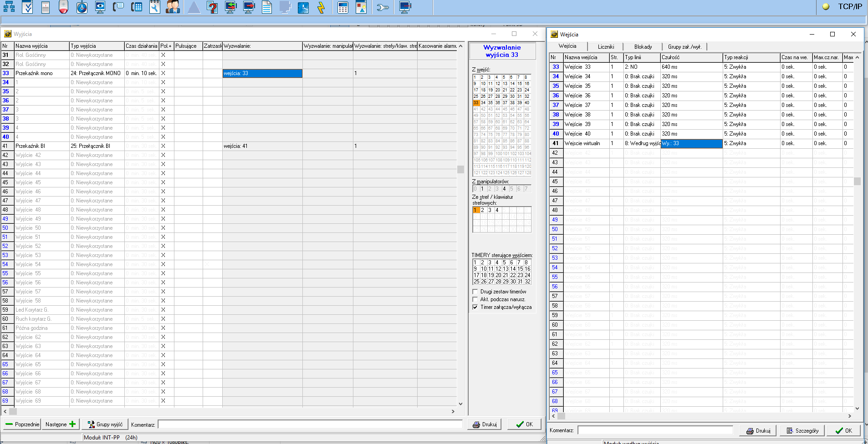Click Szczegóły in the Wejścia window
Viewport: 868px width, 444px height.
pos(802,430)
